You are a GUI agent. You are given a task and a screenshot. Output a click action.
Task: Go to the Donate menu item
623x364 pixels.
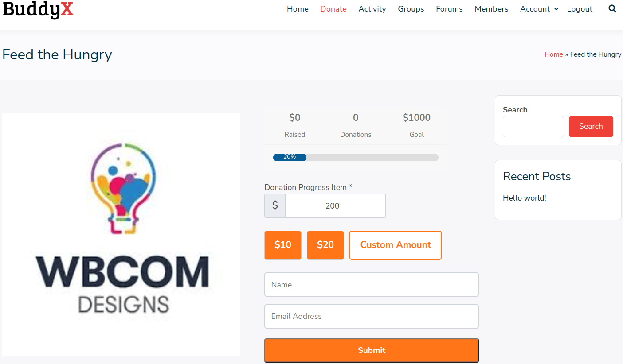click(333, 9)
